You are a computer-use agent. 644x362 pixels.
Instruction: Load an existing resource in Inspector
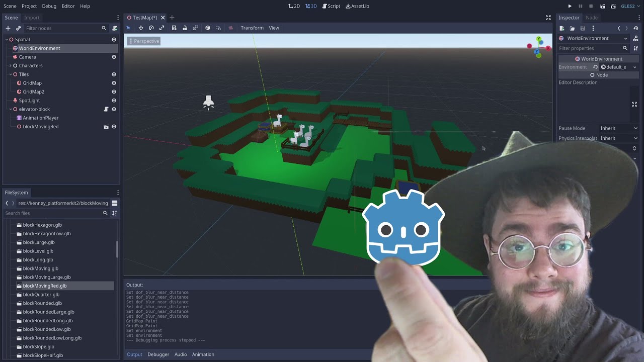click(x=572, y=28)
